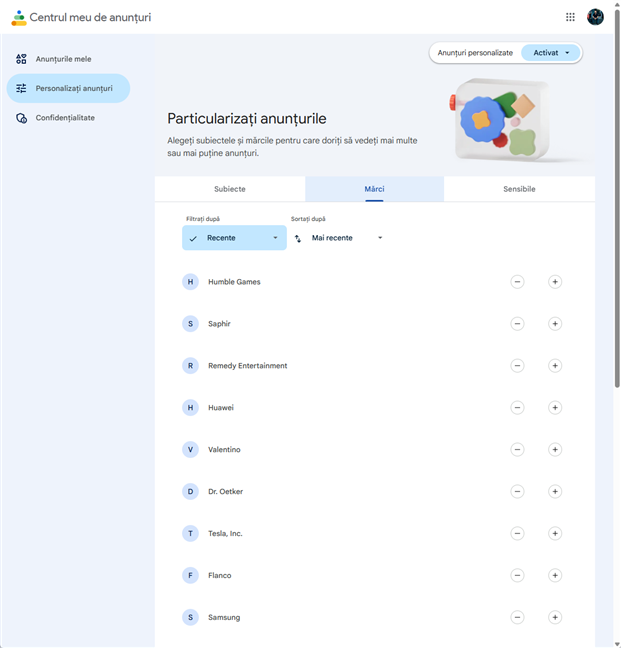Show fewer Tesla, Inc. ads with minus
The image size is (621, 648).
click(x=517, y=534)
